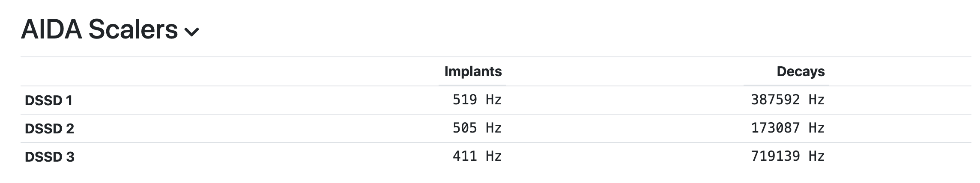Click the Hz unit after 519
This screenshot has width=980, height=183.
point(493,100)
